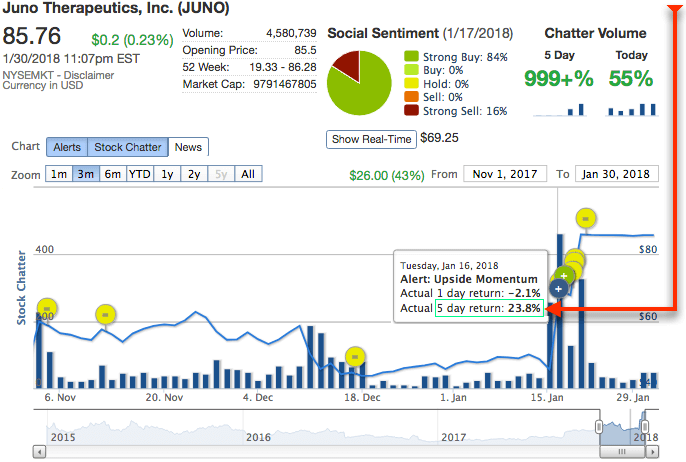Click the Today chatter mini bar chart
This screenshot has height=462, width=686.
pos(632,109)
